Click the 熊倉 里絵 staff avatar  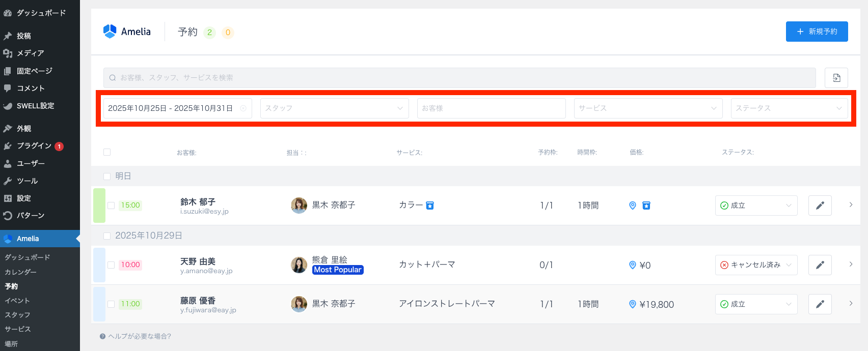pyautogui.click(x=299, y=265)
